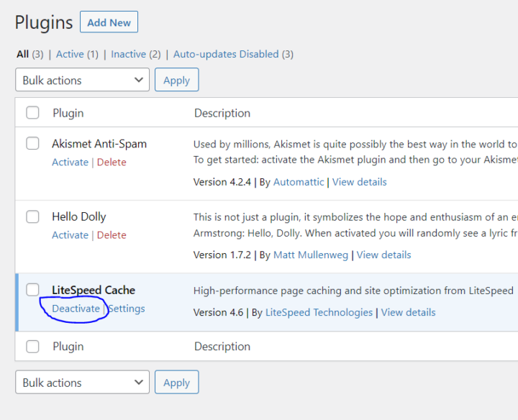Select the Akismet Anti-Spam checkbox

pyautogui.click(x=33, y=144)
